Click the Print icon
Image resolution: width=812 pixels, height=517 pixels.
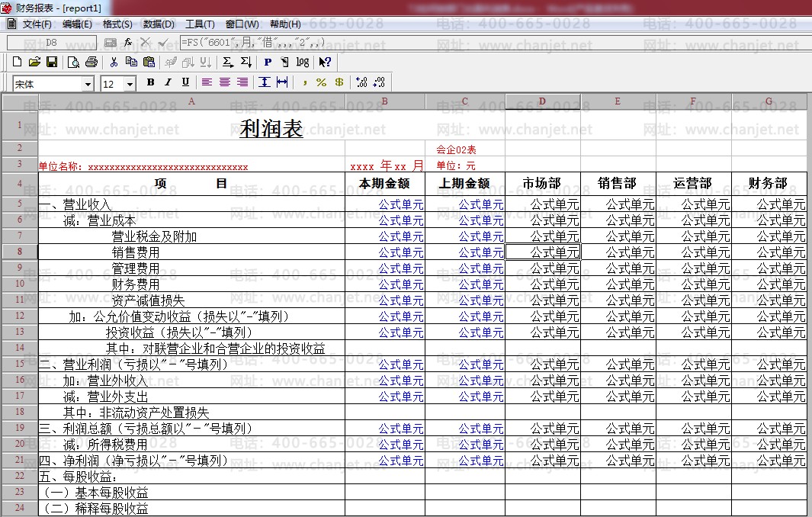coord(91,62)
